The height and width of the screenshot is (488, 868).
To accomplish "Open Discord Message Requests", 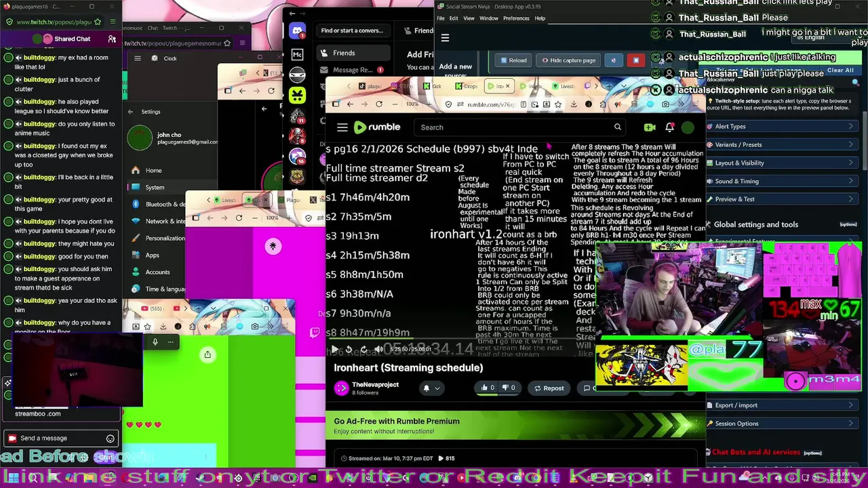I will pyautogui.click(x=353, y=70).
